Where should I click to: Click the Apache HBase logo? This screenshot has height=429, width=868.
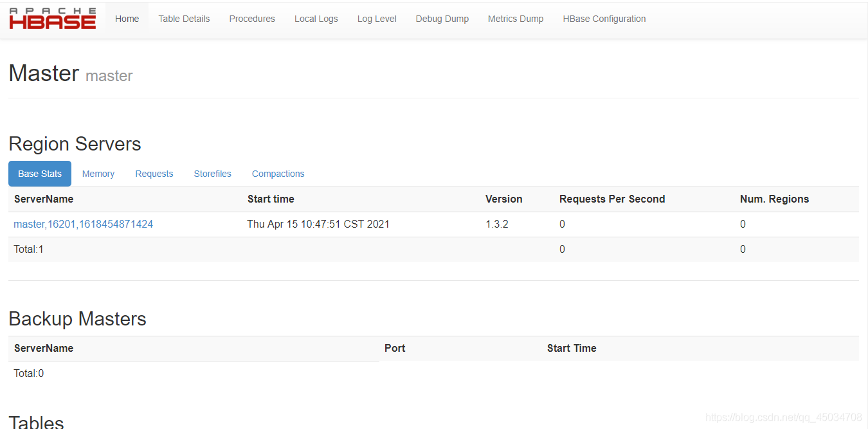(x=53, y=19)
